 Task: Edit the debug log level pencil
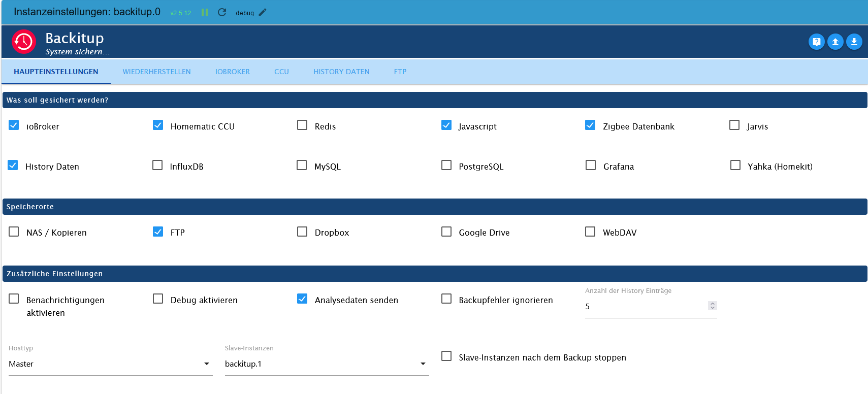263,12
